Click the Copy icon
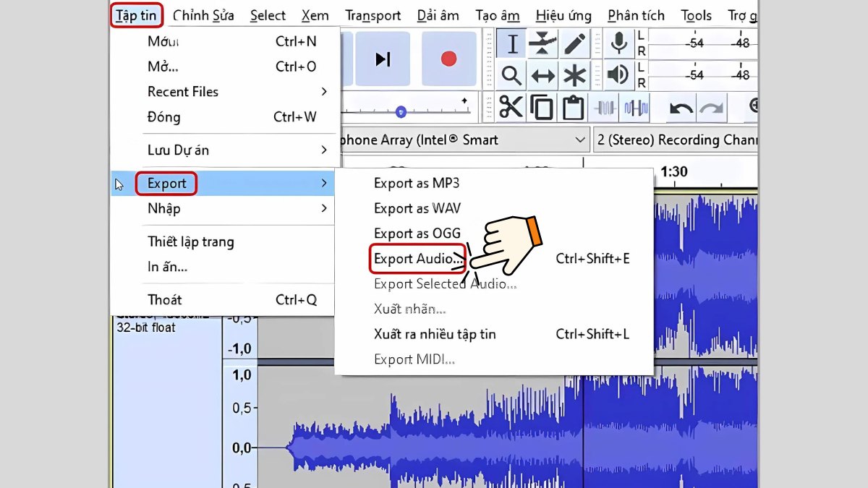The image size is (868, 488). click(542, 108)
